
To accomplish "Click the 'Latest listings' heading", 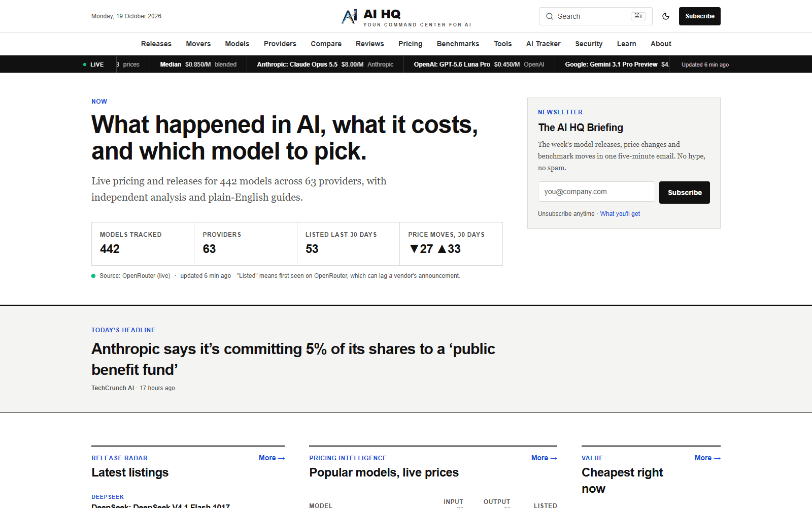I will [130, 472].
